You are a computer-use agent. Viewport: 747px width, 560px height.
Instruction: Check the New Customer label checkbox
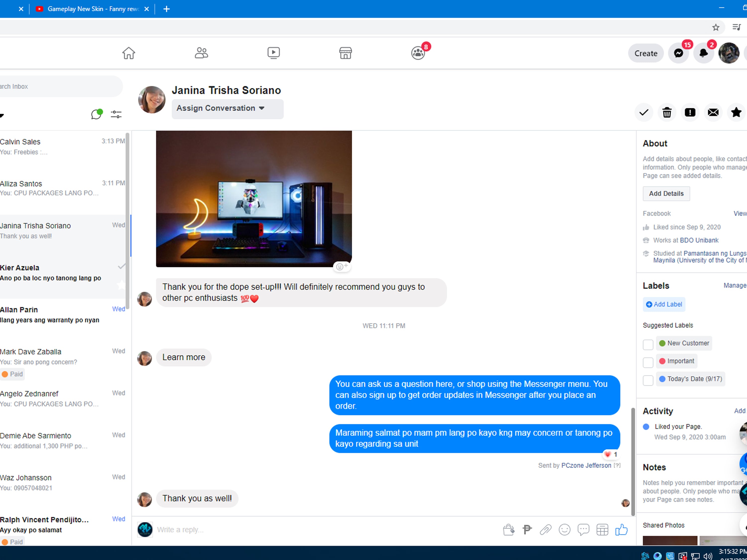point(648,345)
